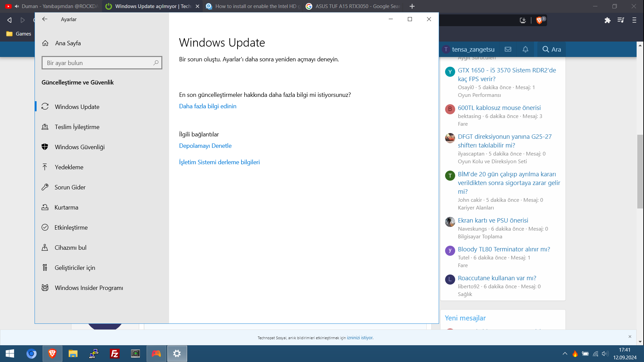Click the search magnifier in Bir ayar bulun
This screenshot has height=362, width=644.
click(156, 63)
